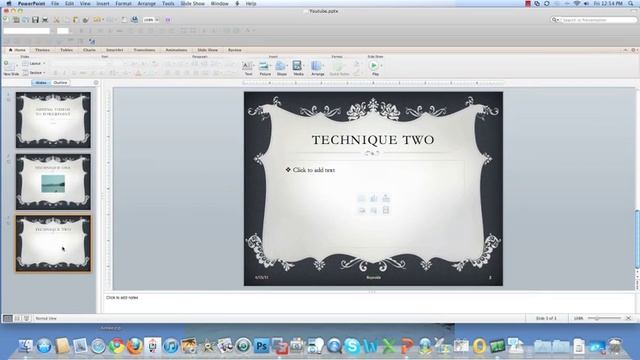Switch to the Tables ribbon tab
The width and height of the screenshot is (640, 360).
[67, 50]
